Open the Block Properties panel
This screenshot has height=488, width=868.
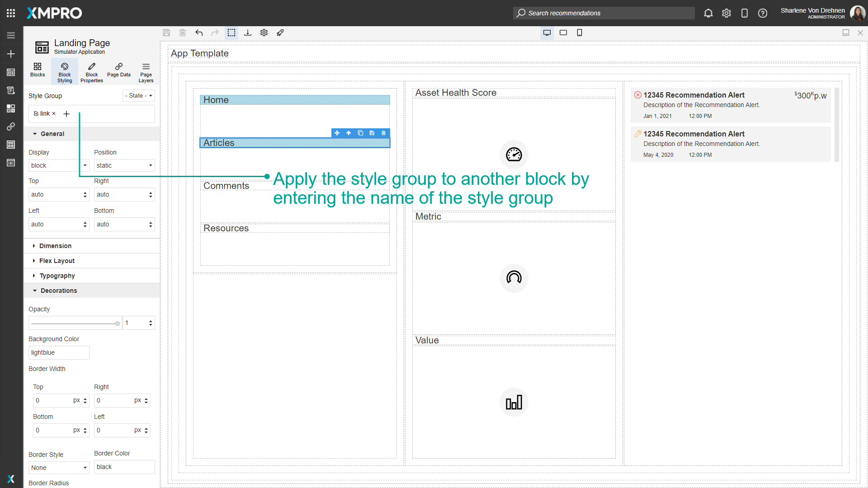coord(91,71)
